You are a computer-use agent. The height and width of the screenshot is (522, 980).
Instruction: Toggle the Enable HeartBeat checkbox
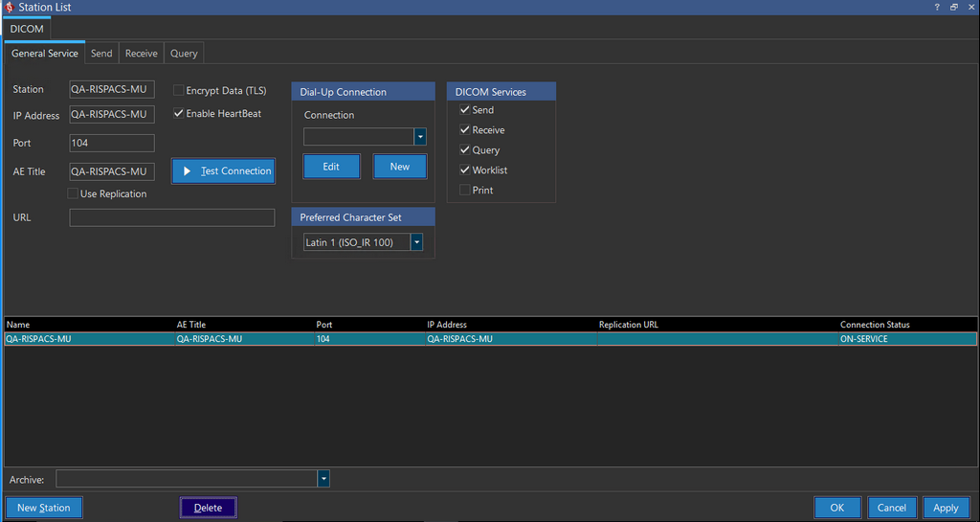[179, 113]
